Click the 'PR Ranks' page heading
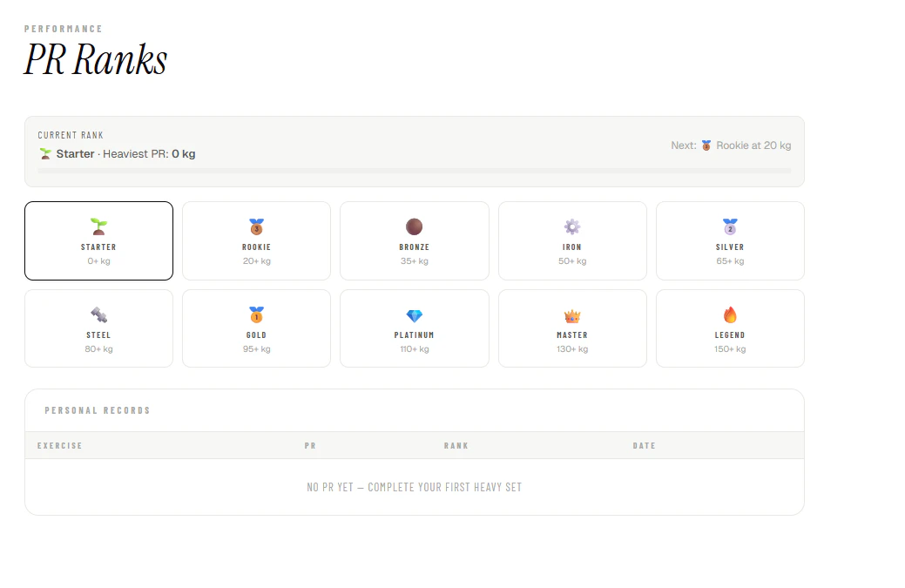905x588 pixels. pyautogui.click(x=95, y=59)
